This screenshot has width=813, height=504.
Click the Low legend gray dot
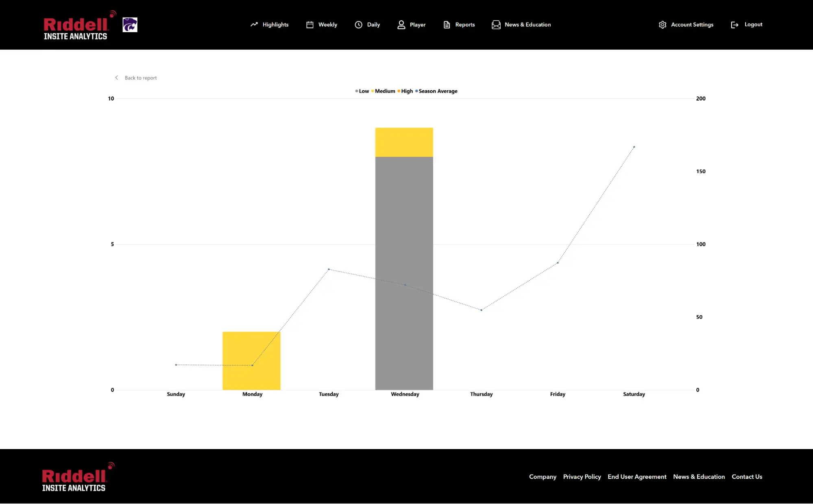357,91
